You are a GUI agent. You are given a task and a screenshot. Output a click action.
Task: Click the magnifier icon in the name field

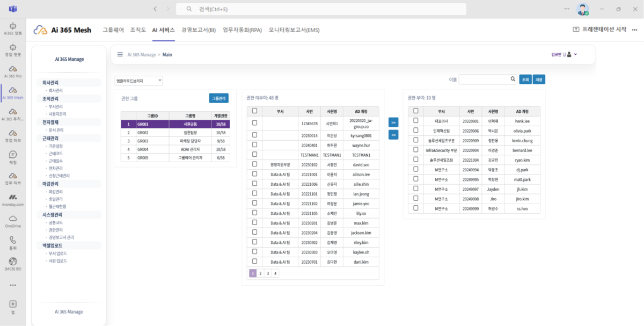click(513, 79)
